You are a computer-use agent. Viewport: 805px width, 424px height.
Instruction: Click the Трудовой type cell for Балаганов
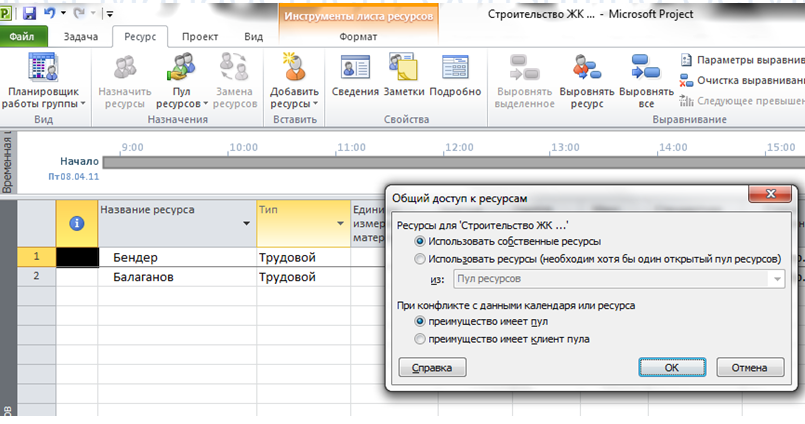pos(303,277)
